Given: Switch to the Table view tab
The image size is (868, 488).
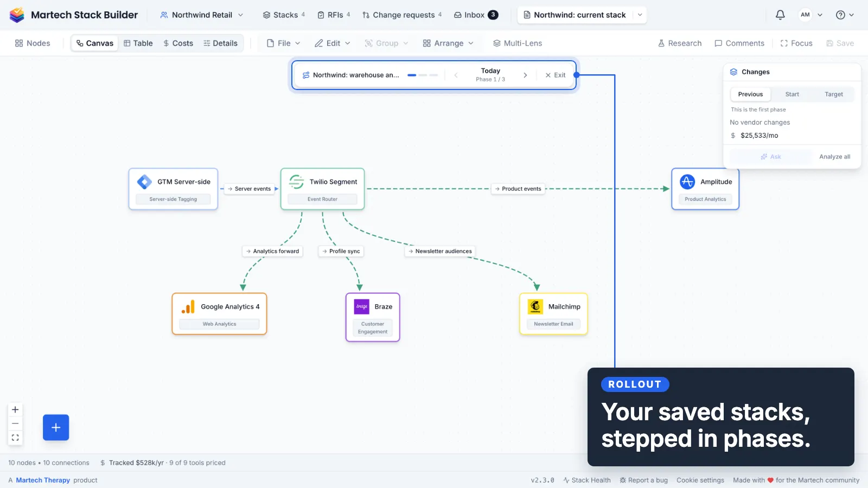Looking at the screenshot, I should click(138, 43).
